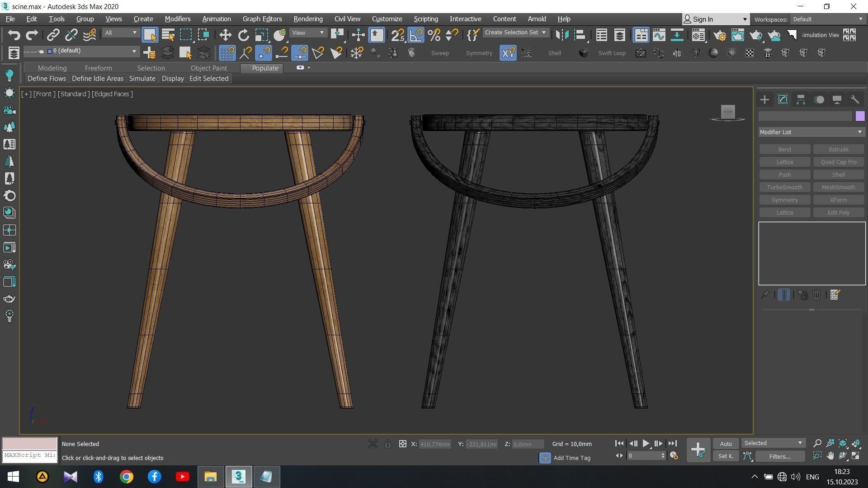The height and width of the screenshot is (488, 868).
Task: Open the Graph Editors menu
Action: 262,19
